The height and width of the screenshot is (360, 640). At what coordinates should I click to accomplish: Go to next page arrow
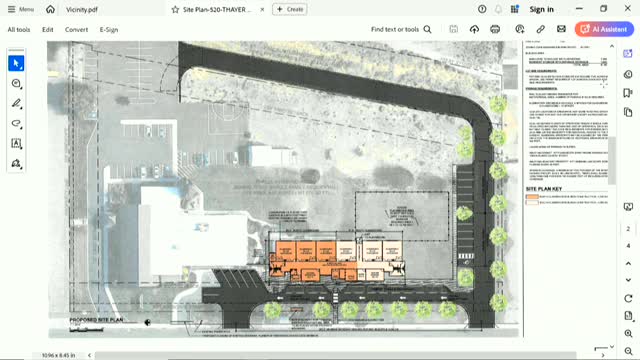click(628, 280)
